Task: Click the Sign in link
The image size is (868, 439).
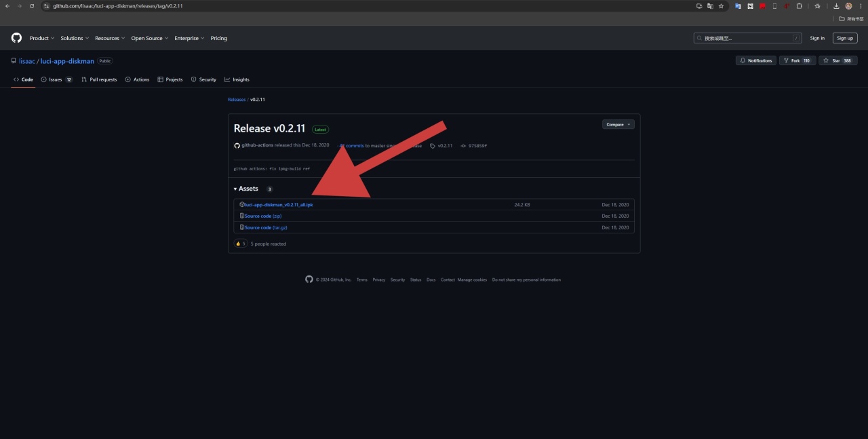Action: (x=817, y=38)
